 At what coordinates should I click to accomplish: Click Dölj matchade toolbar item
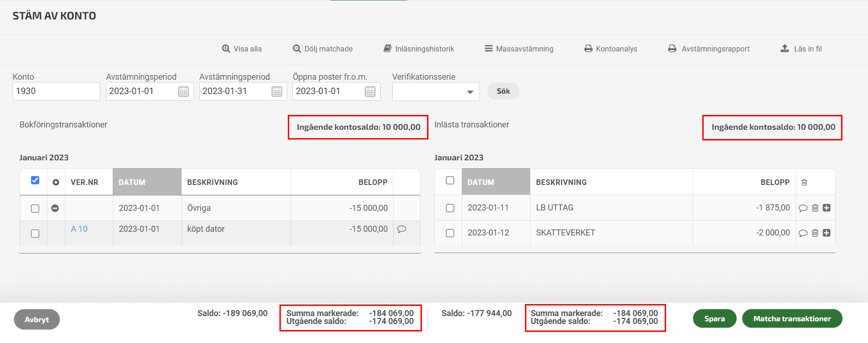(323, 49)
